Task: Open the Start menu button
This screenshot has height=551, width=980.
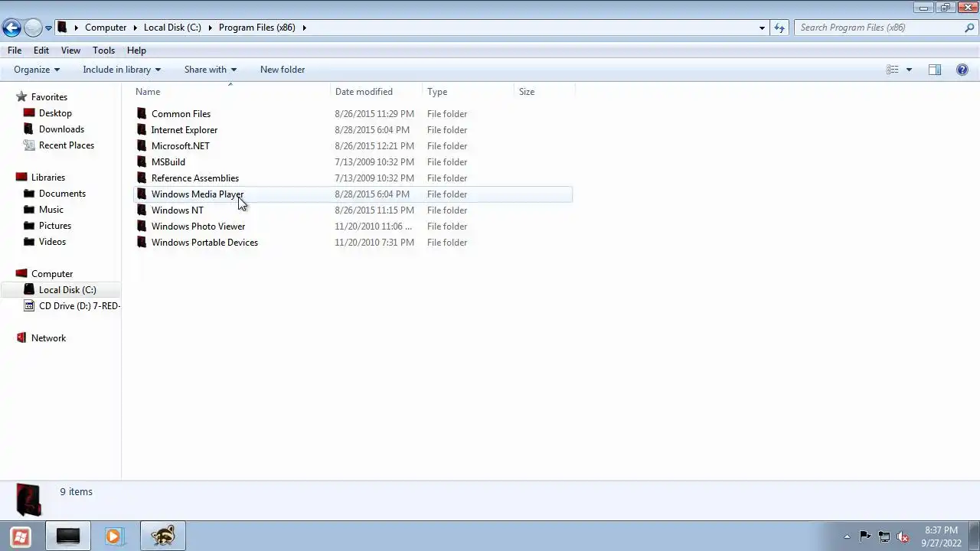Action: 21,536
